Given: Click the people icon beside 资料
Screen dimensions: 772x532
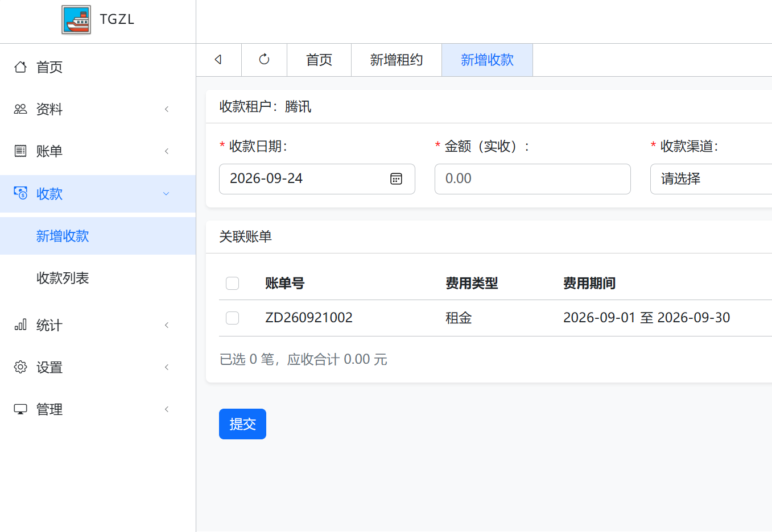Looking at the screenshot, I should pos(20,109).
